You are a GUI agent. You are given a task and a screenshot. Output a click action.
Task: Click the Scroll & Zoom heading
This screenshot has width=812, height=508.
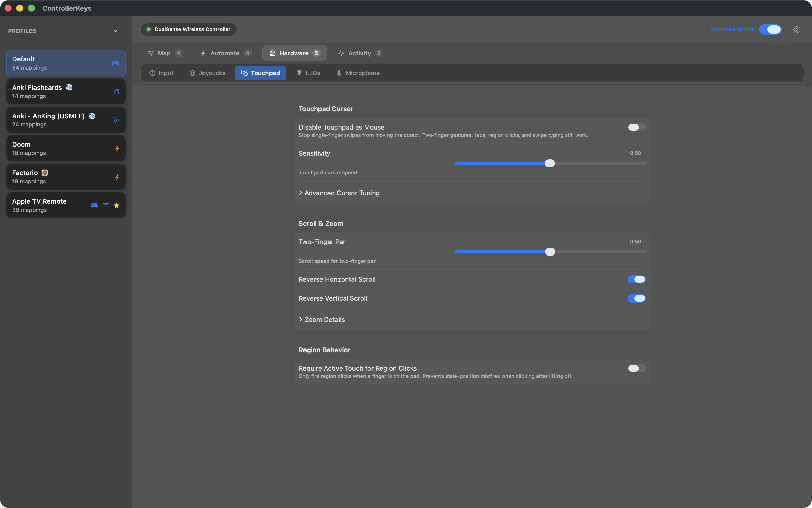click(321, 224)
